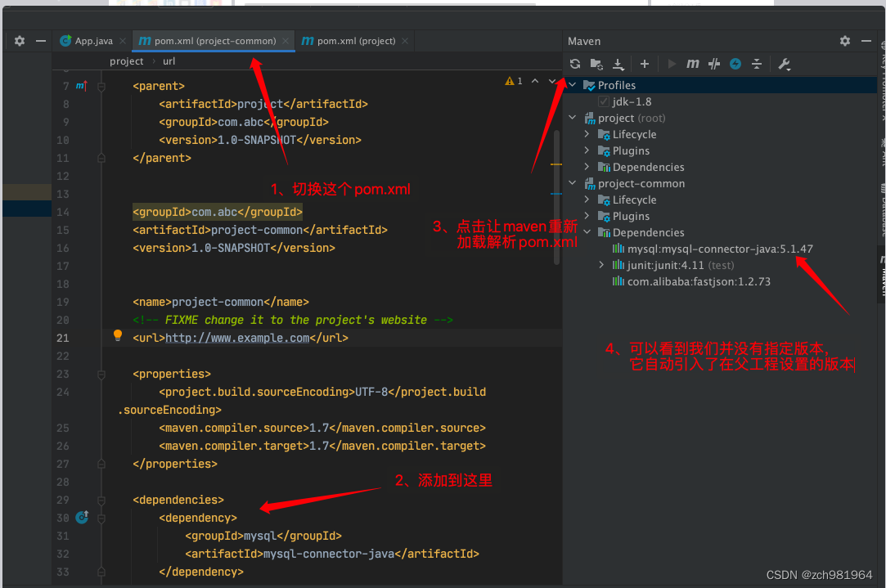
Task: Hide the Maven tool window
Action: (x=866, y=41)
